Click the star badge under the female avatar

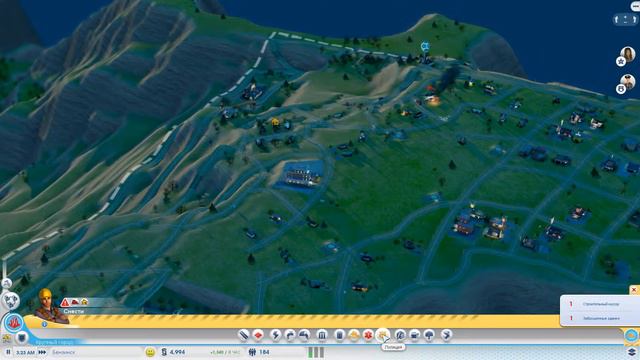[x=621, y=62]
